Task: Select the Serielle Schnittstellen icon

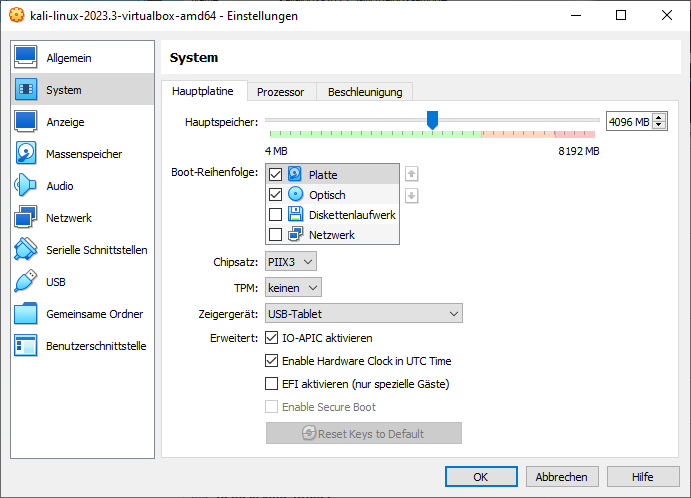Action: click(26, 250)
